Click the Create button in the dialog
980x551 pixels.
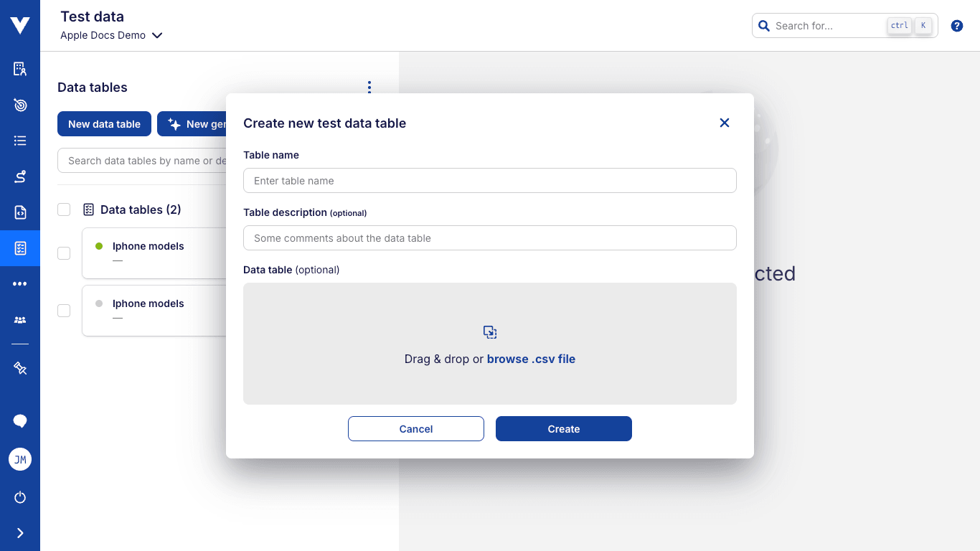563,428
